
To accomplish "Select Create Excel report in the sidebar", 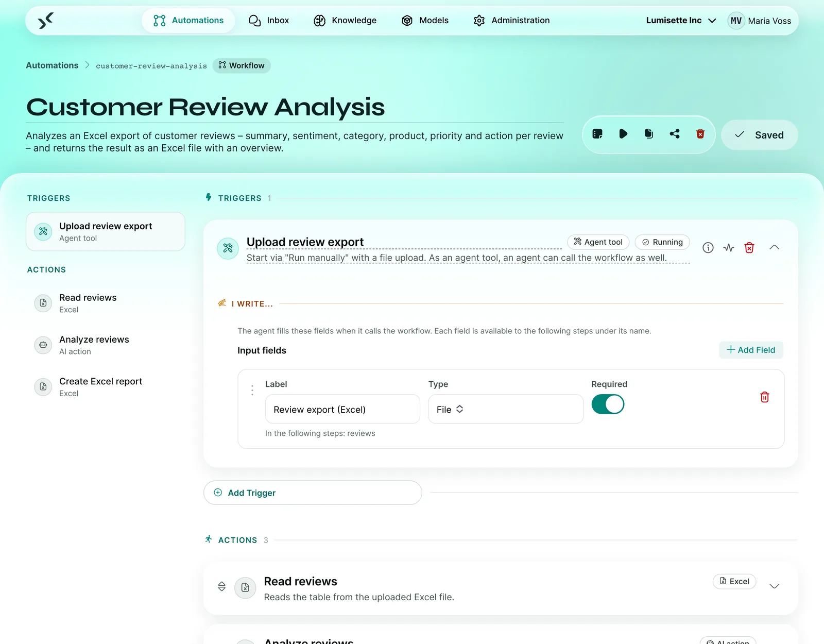I will point(106,387).
